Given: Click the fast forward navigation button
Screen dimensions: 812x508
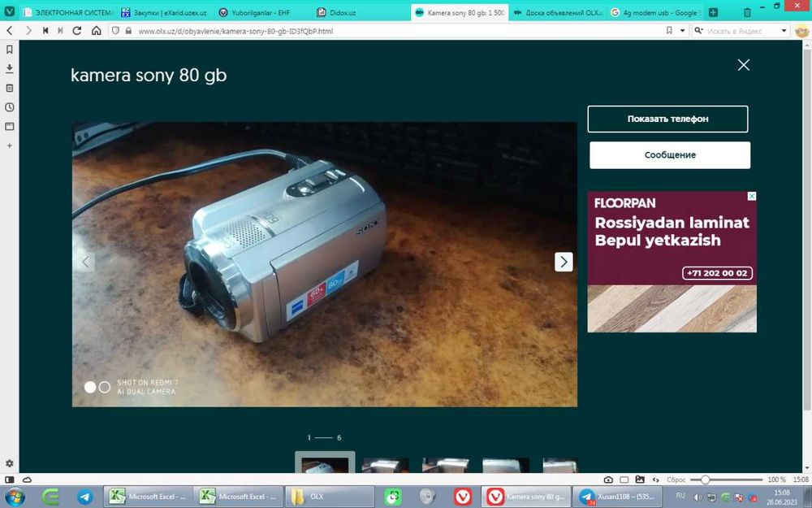Looking at the screenshot, I should [x=61, y=31].
